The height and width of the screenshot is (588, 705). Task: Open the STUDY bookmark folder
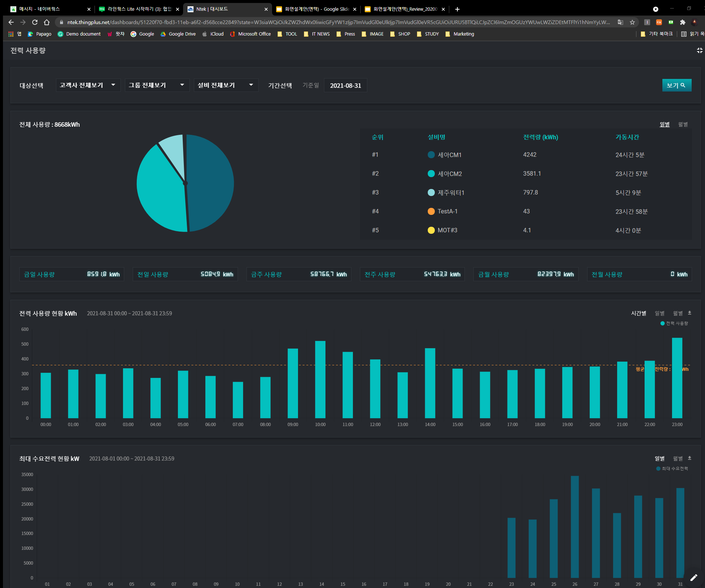pyautogui.click(x=428, y=34)
